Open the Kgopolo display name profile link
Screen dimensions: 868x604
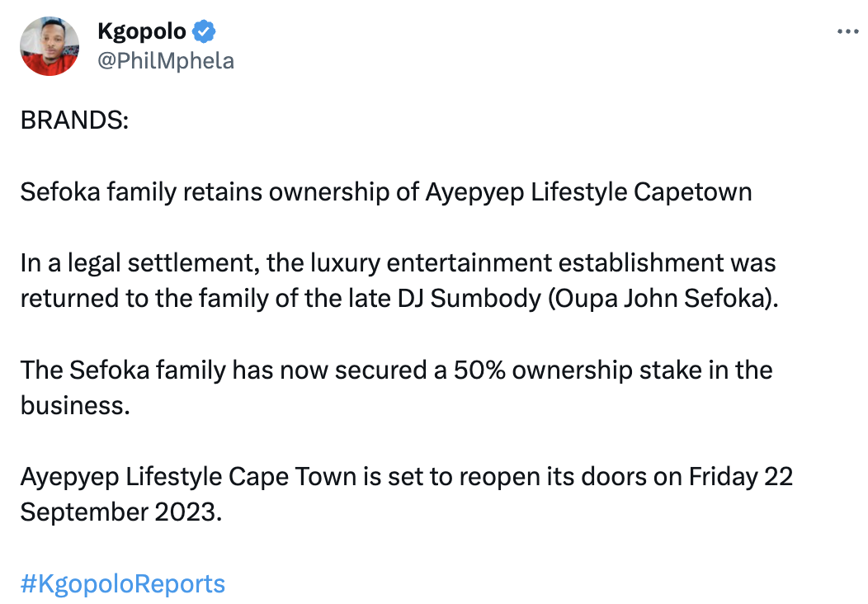(x=142, y=31)
